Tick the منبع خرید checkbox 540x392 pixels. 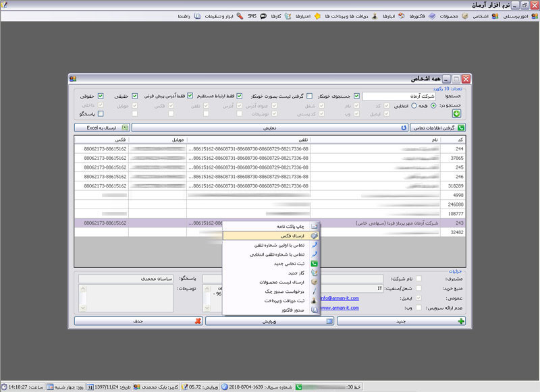[418, 288]
